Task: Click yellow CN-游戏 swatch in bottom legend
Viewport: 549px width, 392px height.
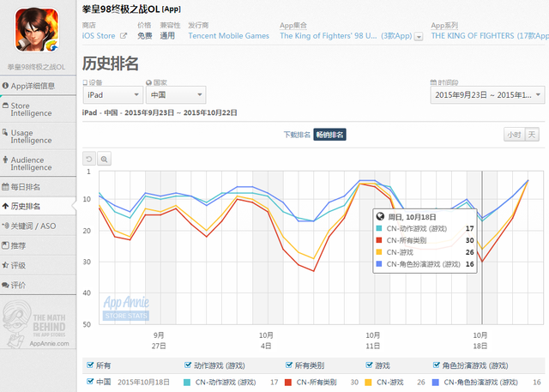Action: 368,383
